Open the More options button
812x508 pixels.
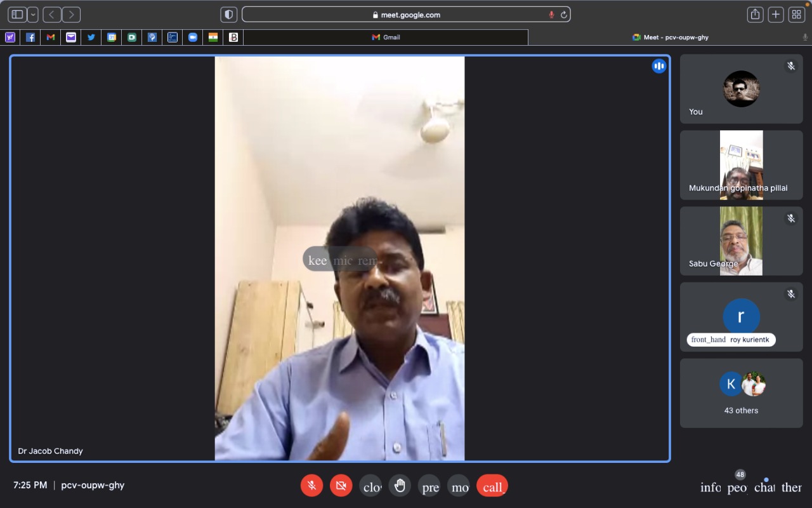pyautogui.click(x=459, y=486)
